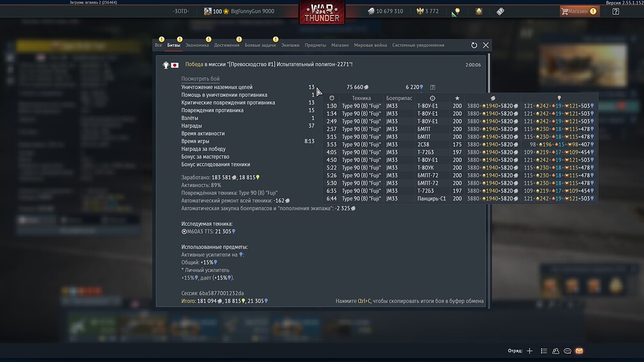Viewport: 644px width, 362px height.
Task: Click the clock time column header icon
Action: tap(332, 98)
